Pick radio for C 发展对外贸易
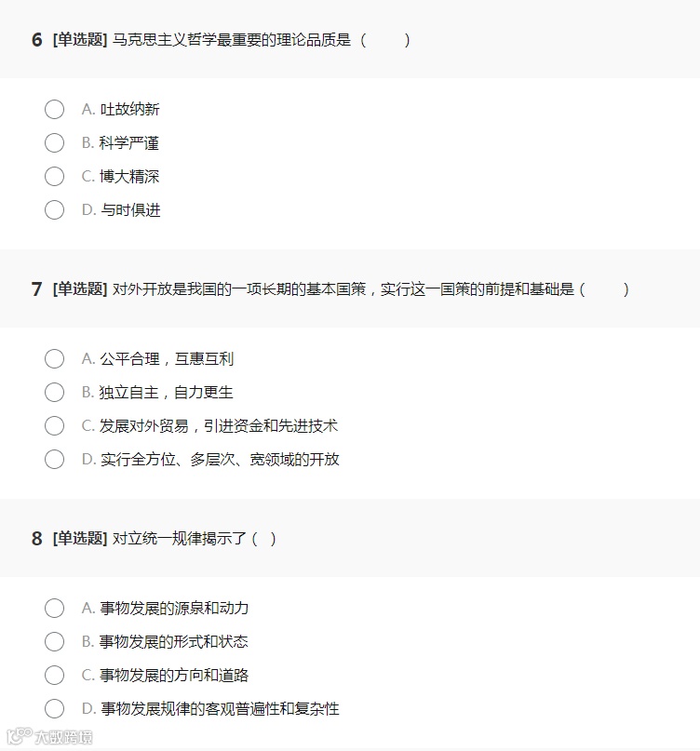Screen dimensions: 700x751 coord(54,426)
